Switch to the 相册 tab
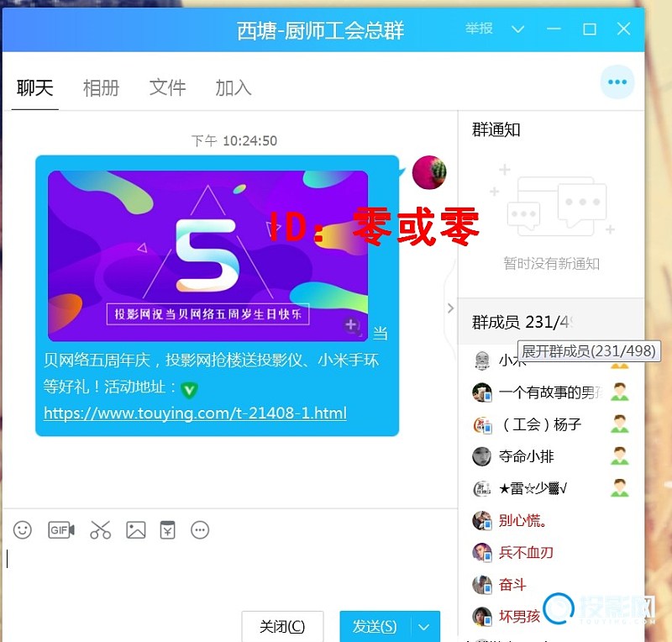The width and height of the screenshot is (672, 642). [101, 88]
